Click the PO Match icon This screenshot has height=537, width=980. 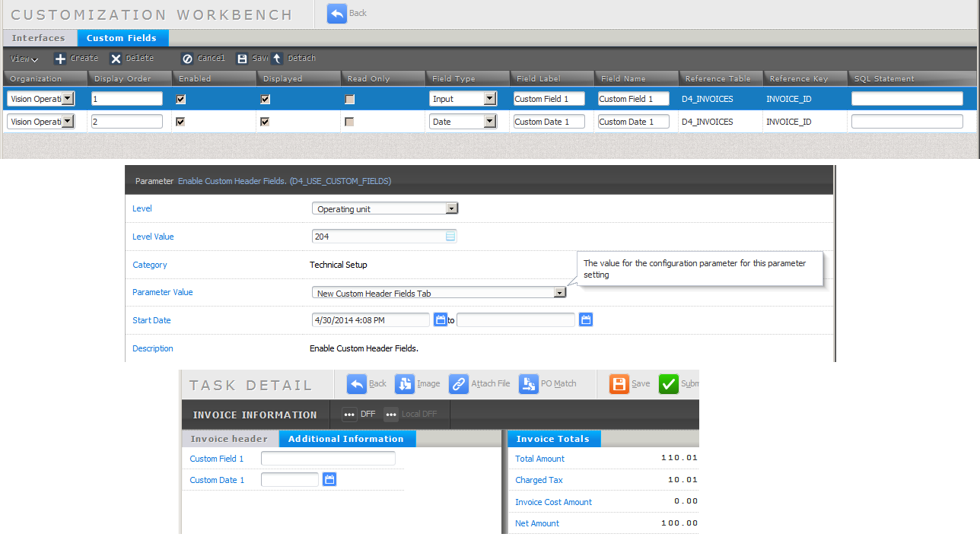[x=529, y=384]
